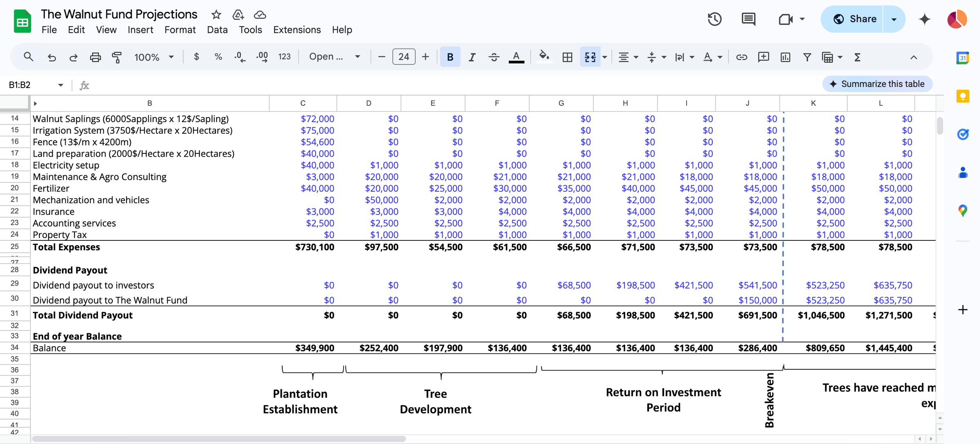Open the text color picker
This screenshot has height=444, width=980.
point(516,57)
